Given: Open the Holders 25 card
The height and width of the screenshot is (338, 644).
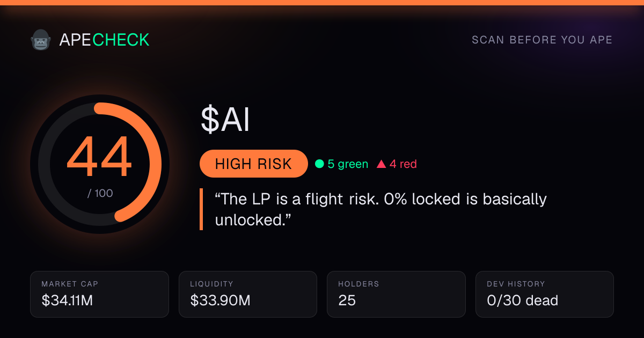Looking at the screenshot, I should click(397, 294).
